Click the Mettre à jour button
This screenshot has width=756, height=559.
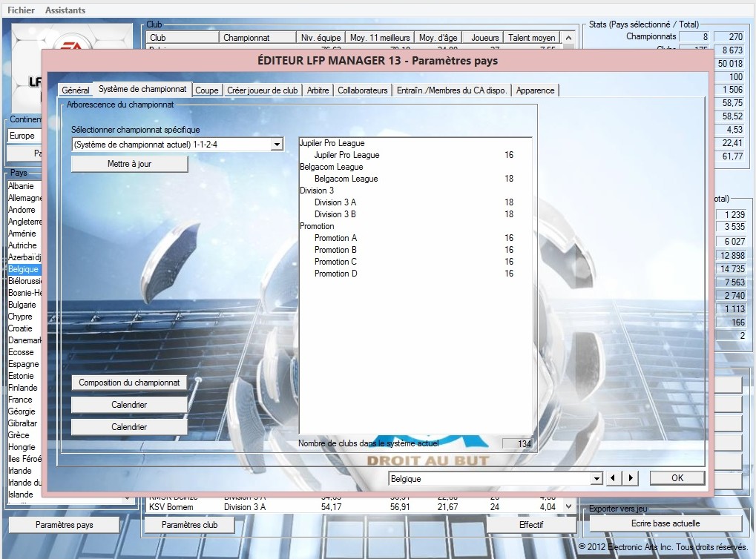129,164
